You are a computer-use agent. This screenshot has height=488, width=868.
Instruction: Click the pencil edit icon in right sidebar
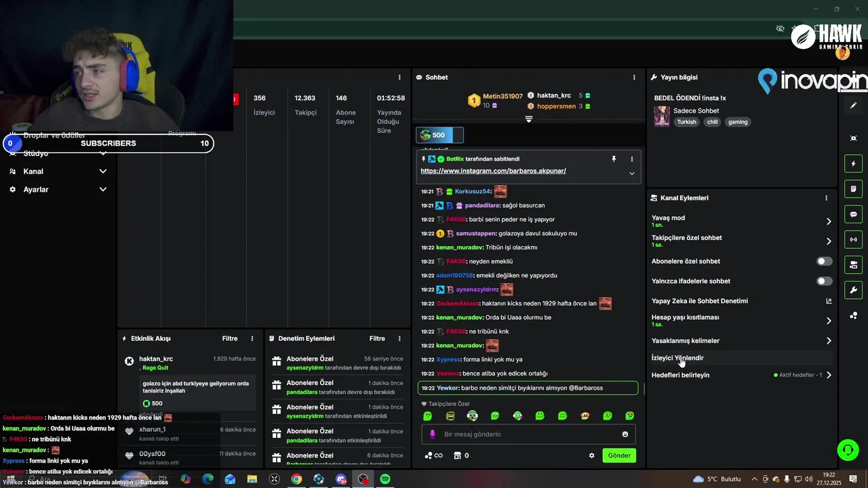click(x=853, y=106)
